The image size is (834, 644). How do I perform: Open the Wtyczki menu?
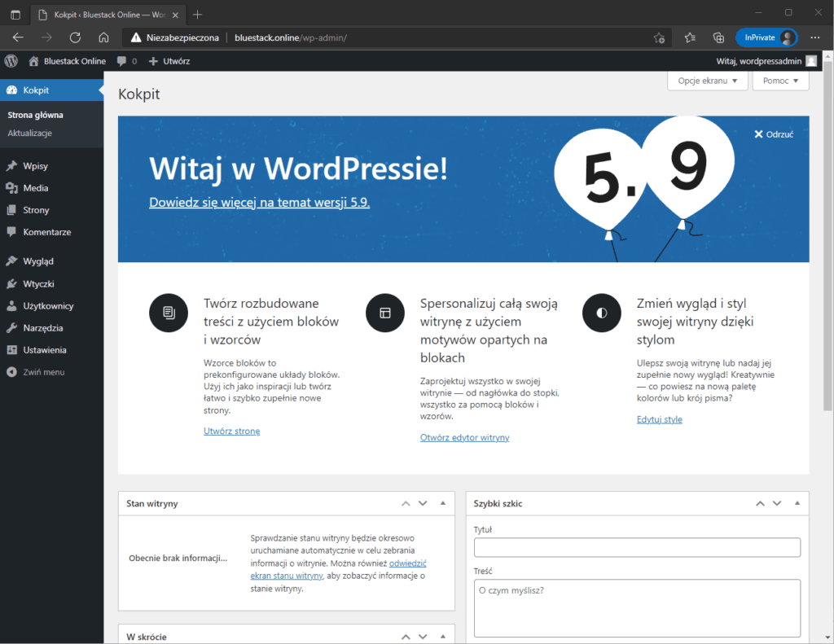click(x=51, y=284)
